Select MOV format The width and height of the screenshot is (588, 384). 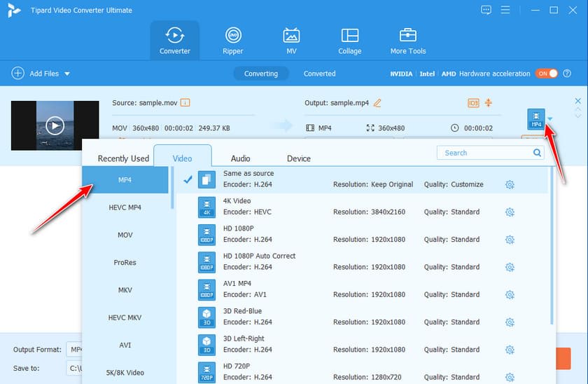pos(125,235)
